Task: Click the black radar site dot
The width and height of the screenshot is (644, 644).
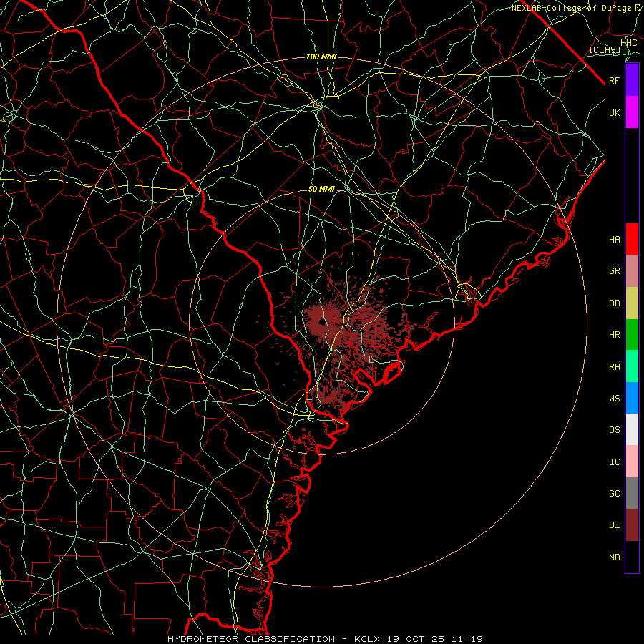Action: 322,321
